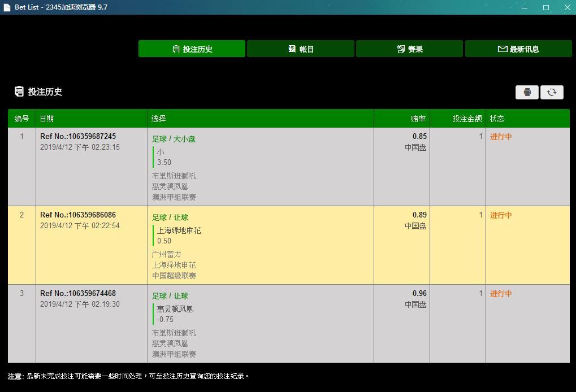This screenshot has height=392, width=576.
Task: Click the 状态 column header
Action: click(497, 119)
